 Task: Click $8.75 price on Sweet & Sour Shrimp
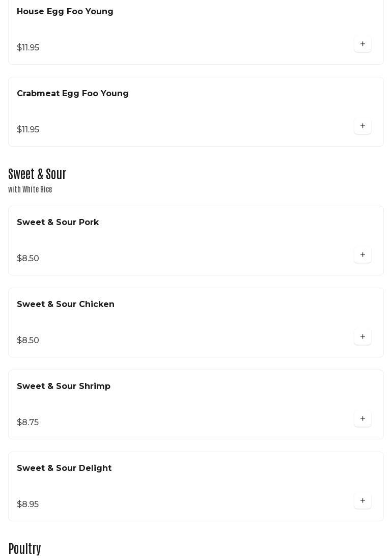28,423
